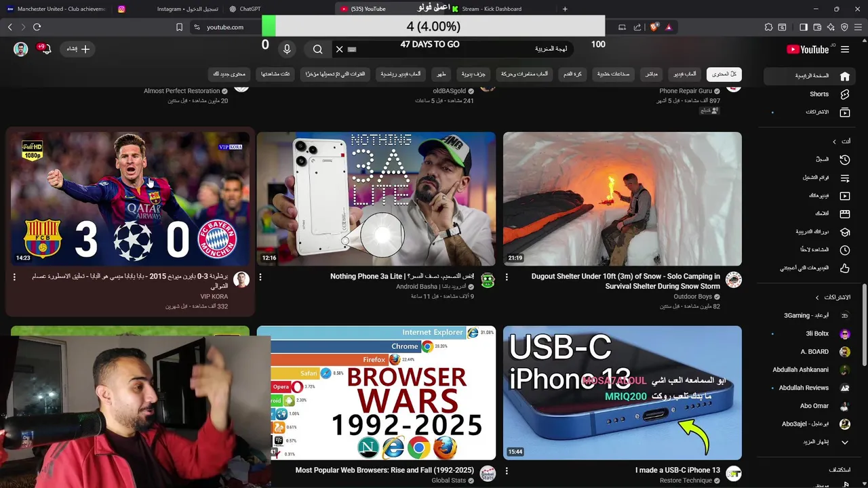Go back in the browser

(9, 27)
